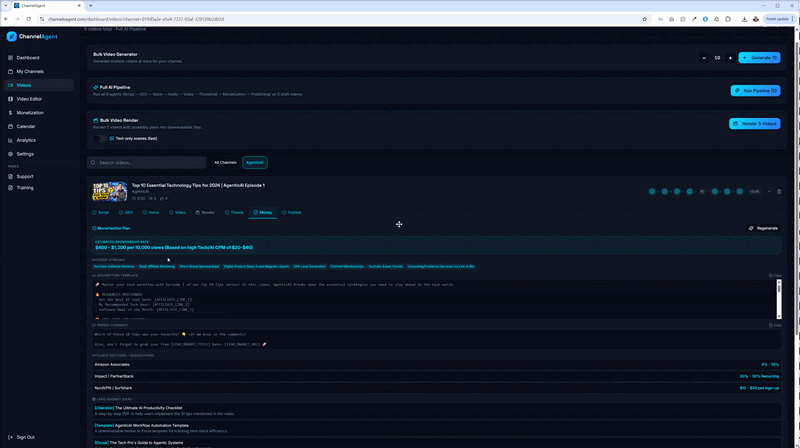
Task: Click the Search videos input field
Action: (x=148, y=162)
